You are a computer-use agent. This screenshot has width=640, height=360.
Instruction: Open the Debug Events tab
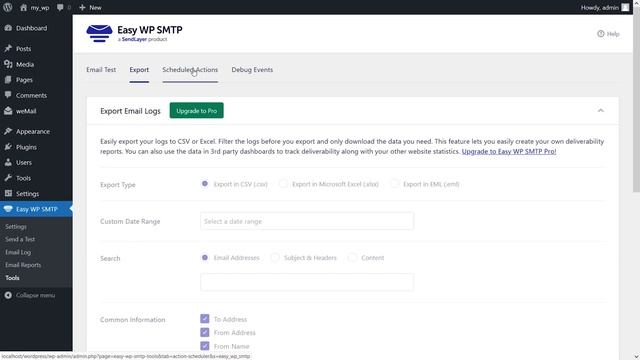(252, 70)
